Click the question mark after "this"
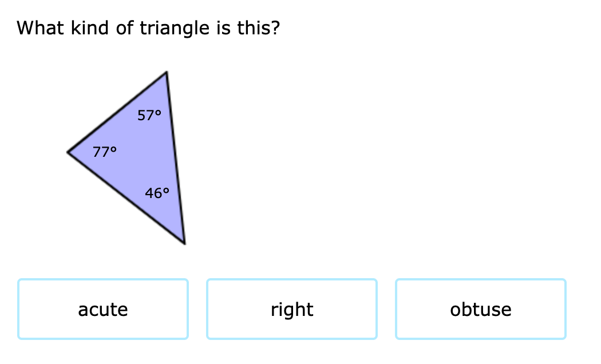This screenshot has width=601, height=364. (275, 28)
